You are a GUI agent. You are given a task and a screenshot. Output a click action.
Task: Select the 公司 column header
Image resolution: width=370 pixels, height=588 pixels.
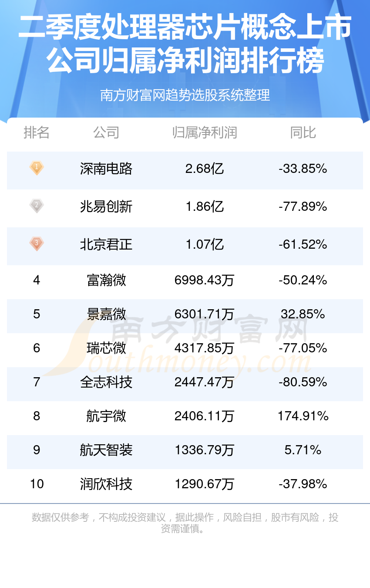click(x=106, y=132)
